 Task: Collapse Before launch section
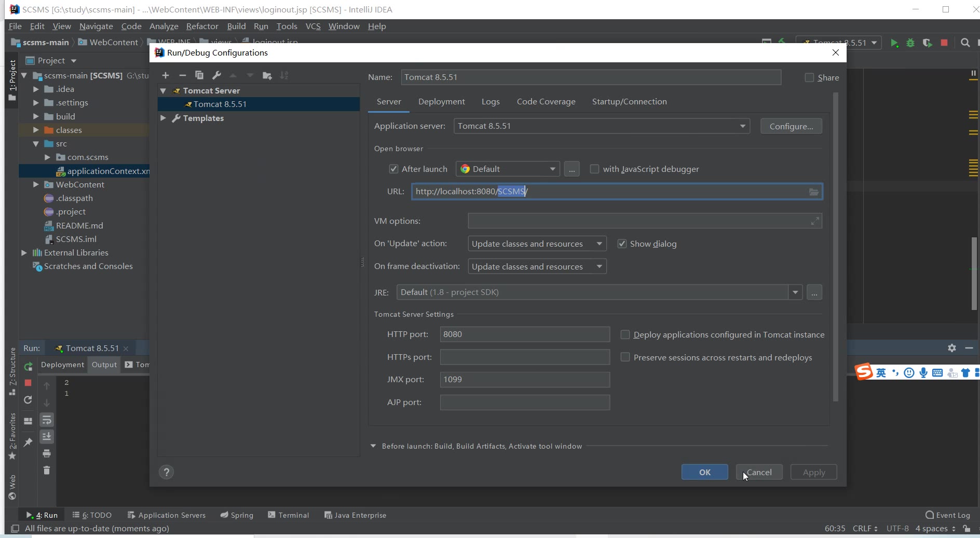(373, 446)
